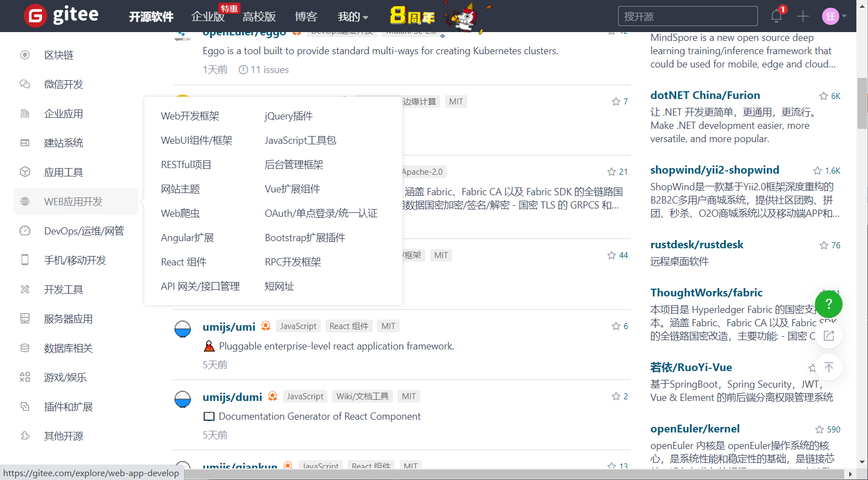Click the Gitee logo in header
The height and width of the screenshot is (480, 868).
(61, 15)
